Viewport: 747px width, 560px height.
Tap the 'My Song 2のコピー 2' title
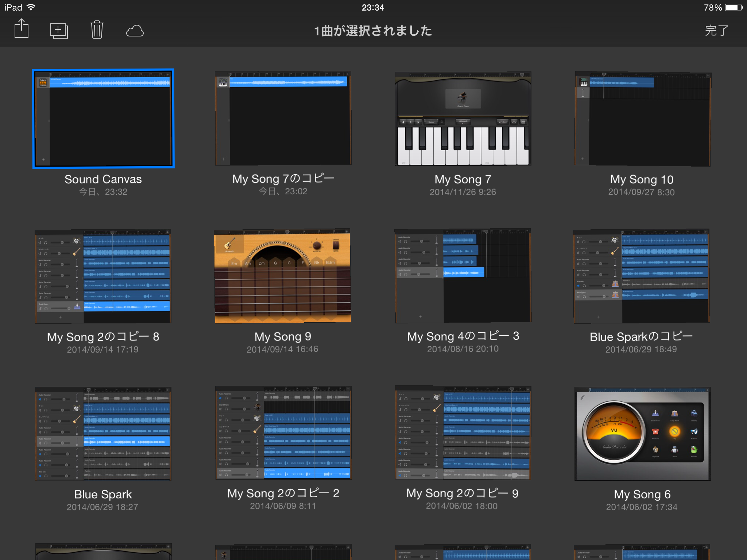[x=283, y=493]
